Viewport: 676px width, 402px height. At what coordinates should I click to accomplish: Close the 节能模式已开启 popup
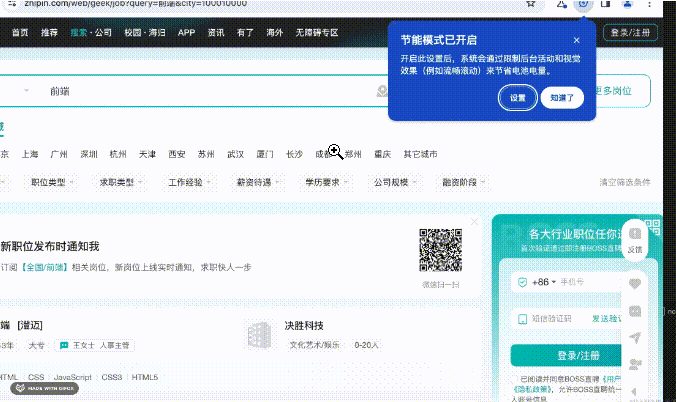[x=576, y=40]
